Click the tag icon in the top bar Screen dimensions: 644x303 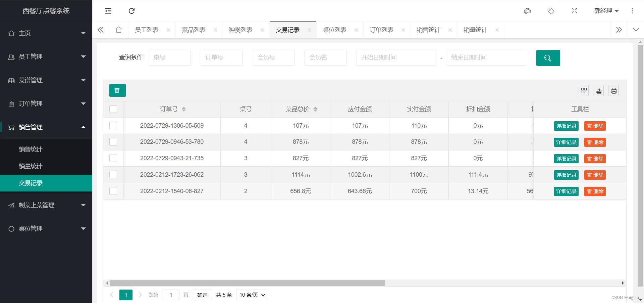pos(551,11)
